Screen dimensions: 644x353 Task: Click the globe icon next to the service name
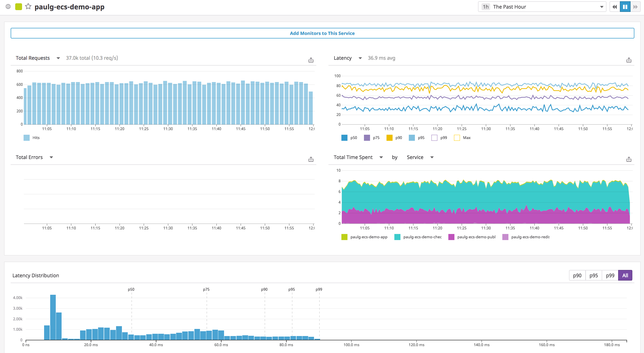coord(8,7)
